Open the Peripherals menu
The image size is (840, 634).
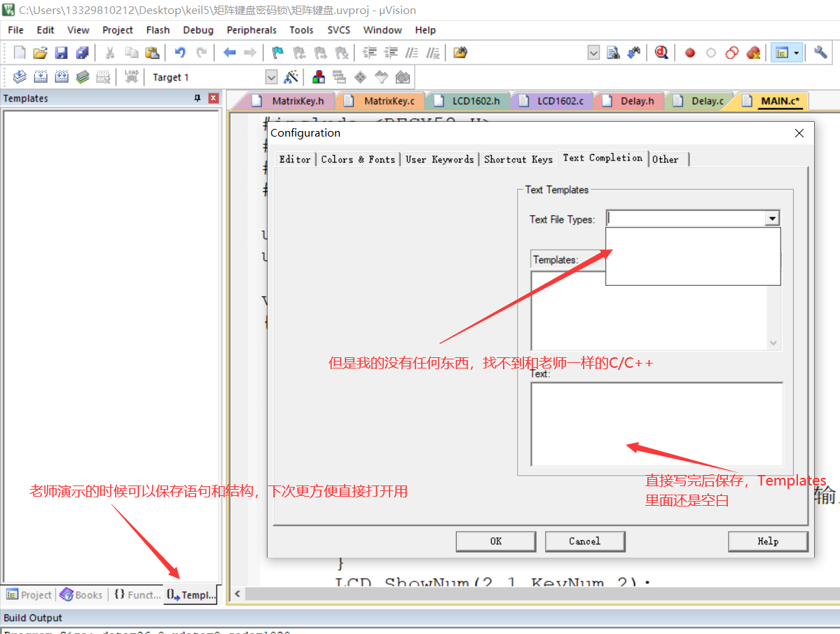252,30
